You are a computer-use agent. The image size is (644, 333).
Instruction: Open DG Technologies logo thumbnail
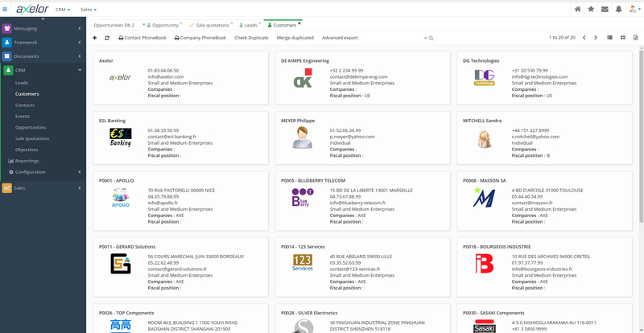pos(485,77)
